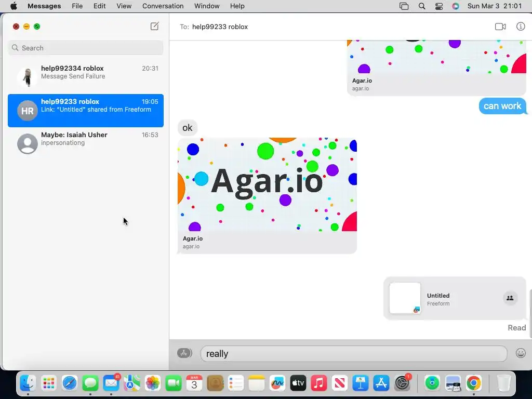Open Control Center in menu bar
Viewport: 532px width, 399px height.
pyautogui.click(x=438, y=6)
